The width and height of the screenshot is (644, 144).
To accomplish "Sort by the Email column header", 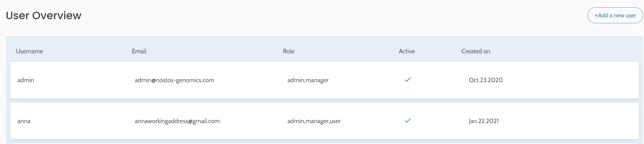I will click(x=139, y=51).
